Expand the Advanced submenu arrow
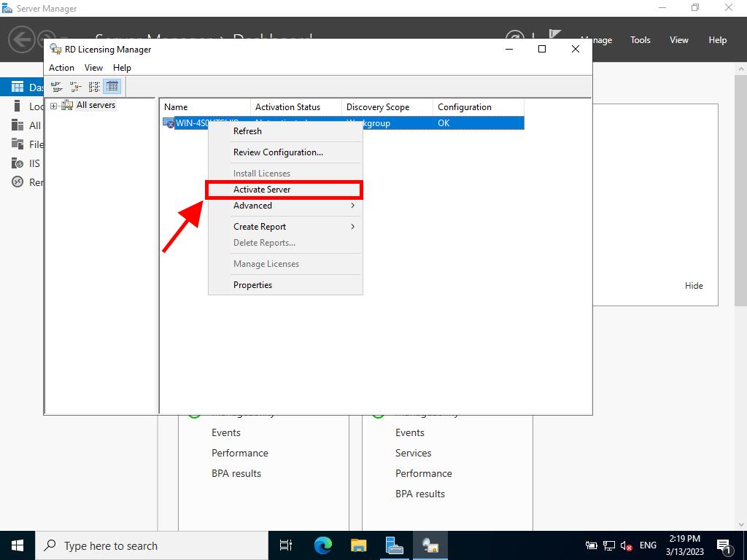747x560 pixels. coord(352,205)
